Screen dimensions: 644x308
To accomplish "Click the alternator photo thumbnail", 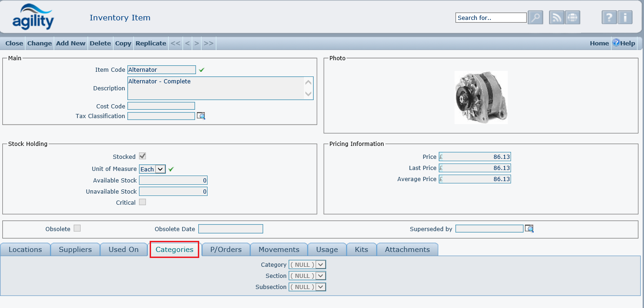I will coord(481,97).
